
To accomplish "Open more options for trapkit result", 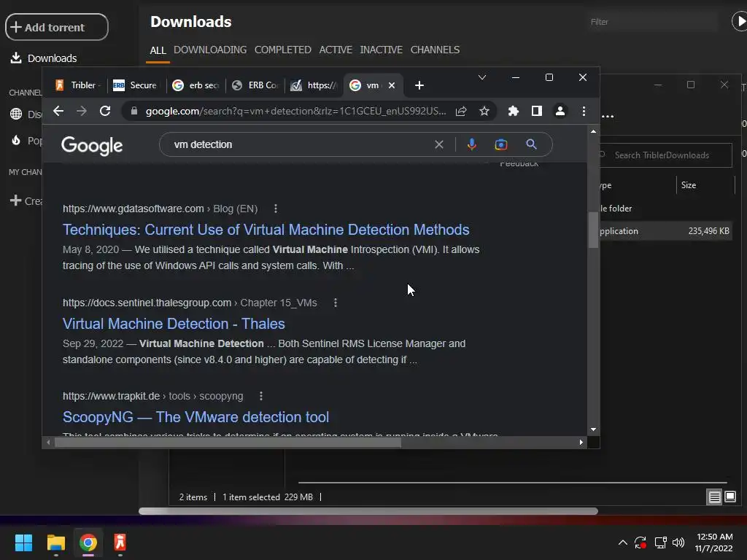I will [260, 396].
